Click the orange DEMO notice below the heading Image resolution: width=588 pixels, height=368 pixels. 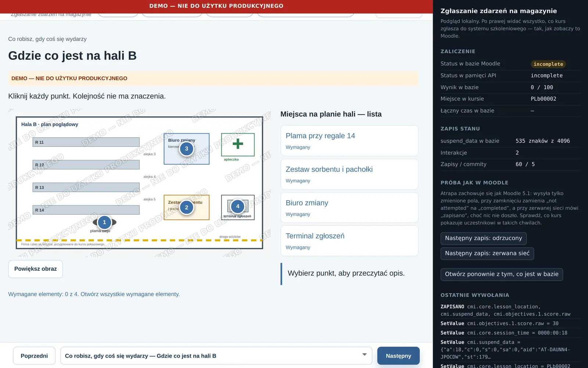tap(214, 78)
